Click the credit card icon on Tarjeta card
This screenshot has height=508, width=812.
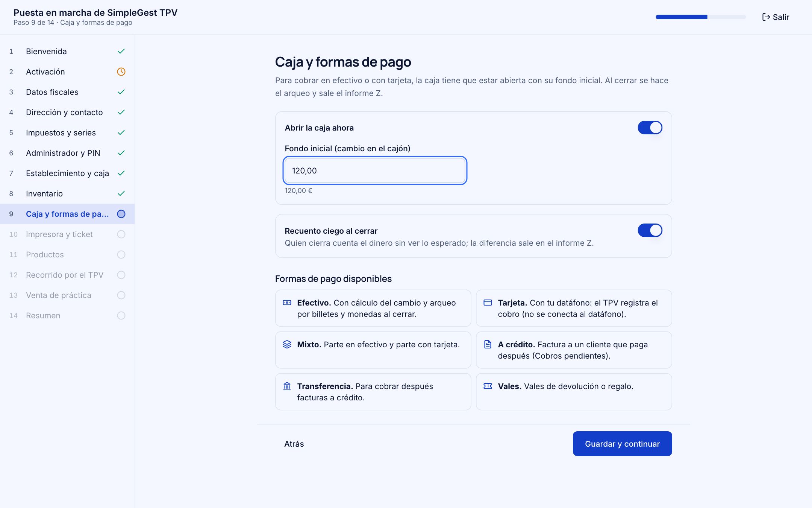(488, 303)
